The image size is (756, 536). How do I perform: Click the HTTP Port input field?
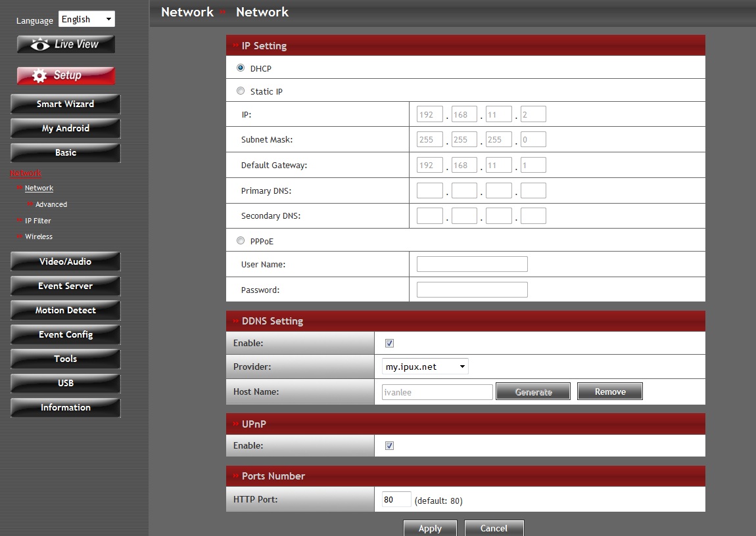(396, 500)
